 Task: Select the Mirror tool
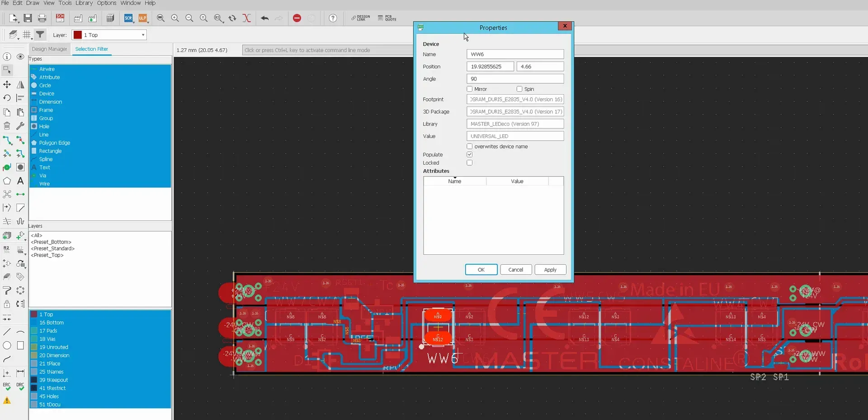20,85
